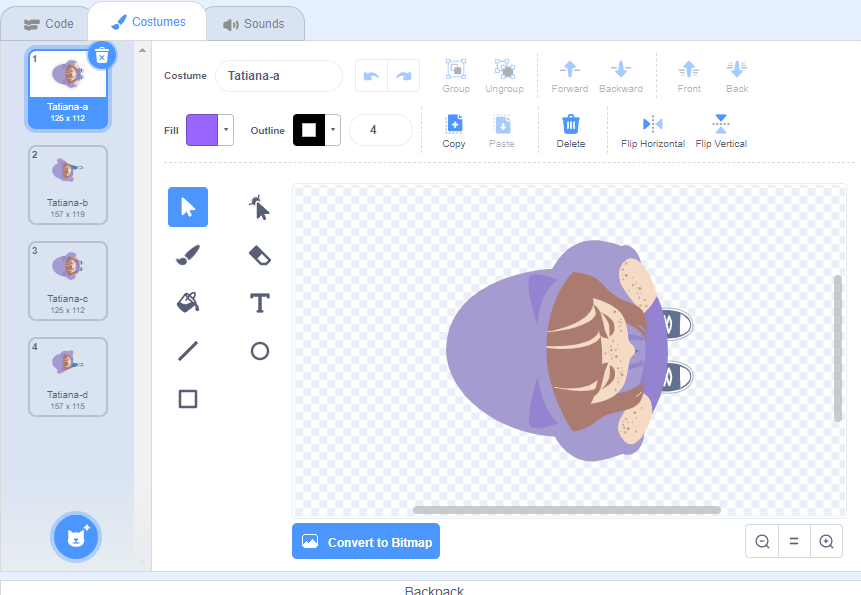Move selection Backward one layer
The width and height of the screenshot is (861, 595).
click(620, 76)
